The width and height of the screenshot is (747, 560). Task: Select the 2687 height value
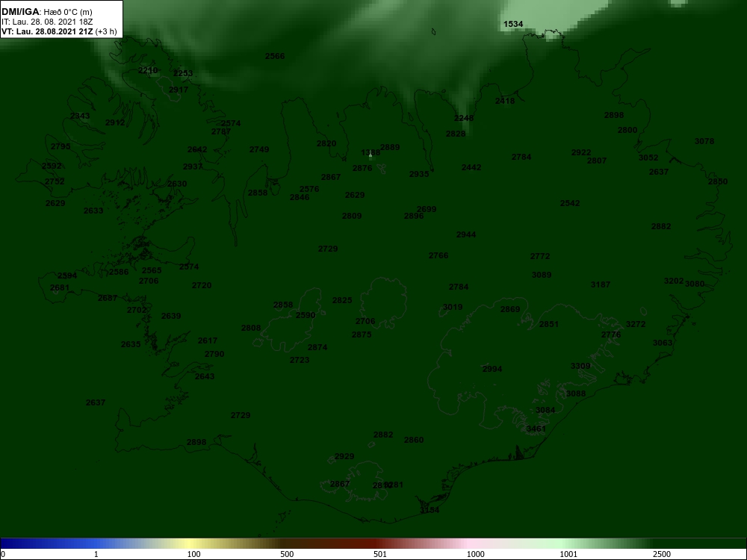[x=108, y=298]
